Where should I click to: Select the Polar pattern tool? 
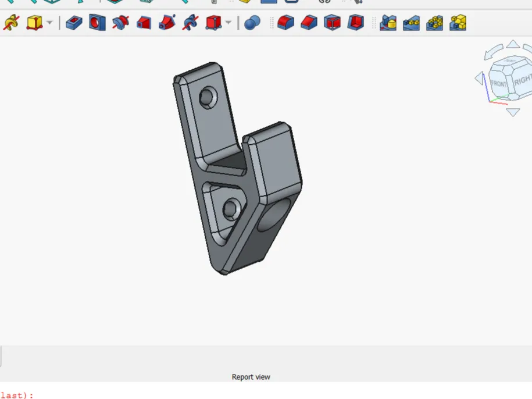tap(435, 23)
